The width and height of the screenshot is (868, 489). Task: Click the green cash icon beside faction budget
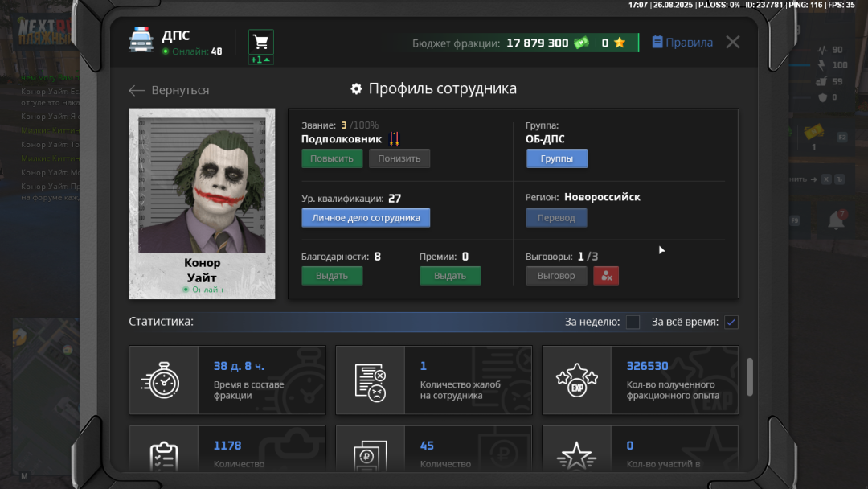tap(581, 43)
